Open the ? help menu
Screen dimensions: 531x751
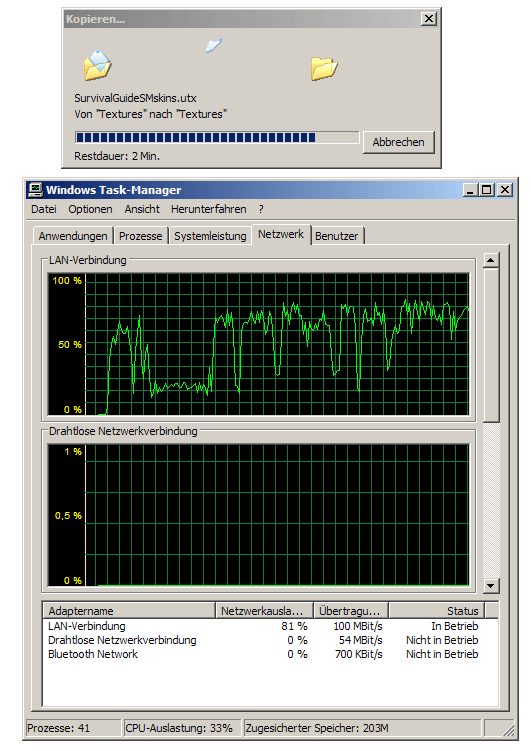pos(261,209)
